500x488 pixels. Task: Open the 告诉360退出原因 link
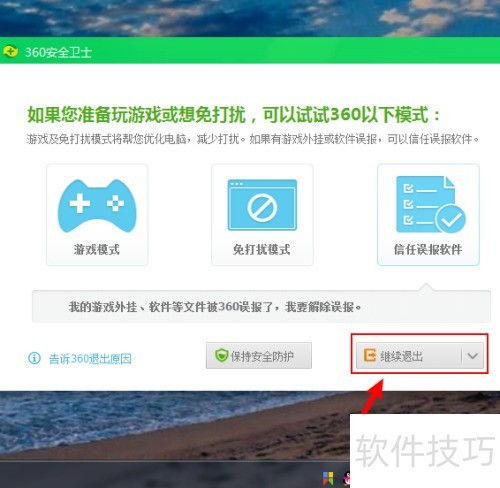[x=90, y=359]
